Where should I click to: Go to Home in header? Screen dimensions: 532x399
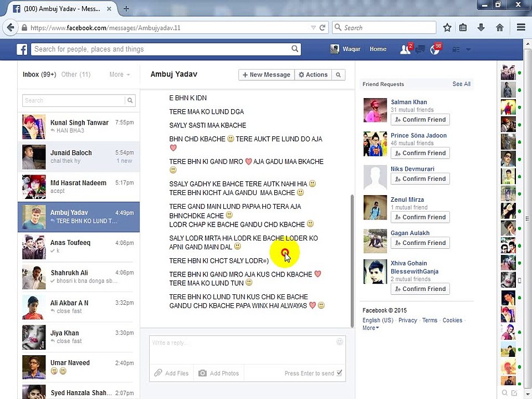[378, 49]
